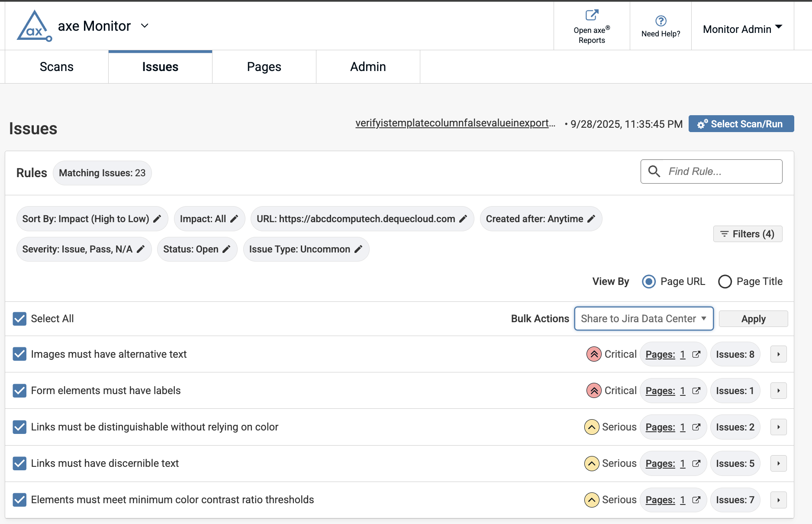Click the Critical severity icon on Images rule
The height and width of the screenshot is (524, 812).
click(x=593, y=354)
